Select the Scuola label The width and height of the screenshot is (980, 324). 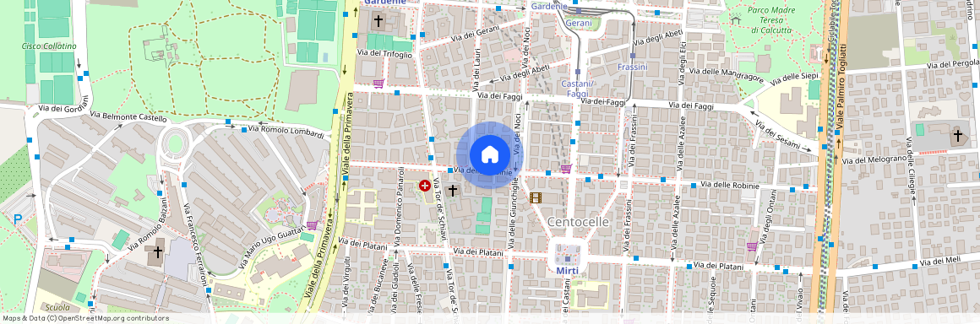pyautogui.click(x=58, y=308)
